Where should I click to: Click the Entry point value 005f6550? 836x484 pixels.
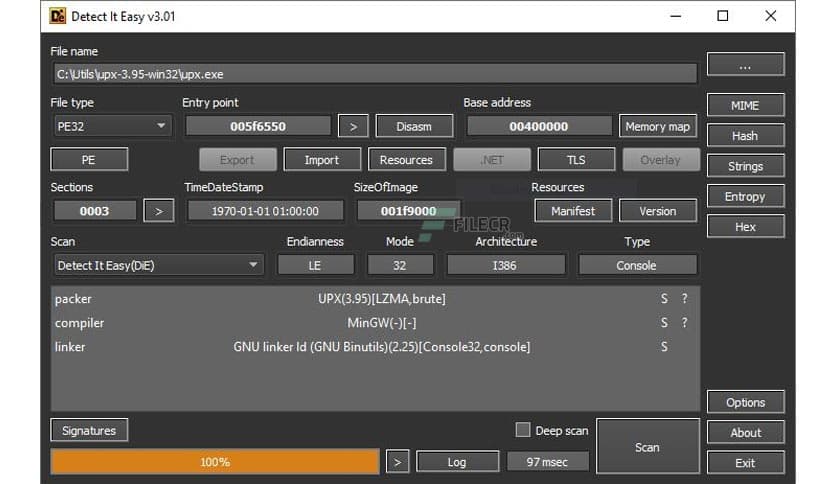pyautogui.click(x=258, y=126)
